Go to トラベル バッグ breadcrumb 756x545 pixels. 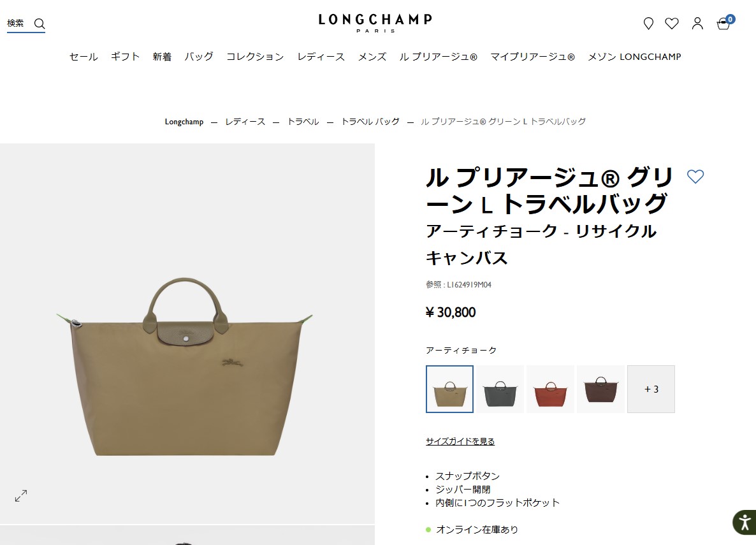(370, 122)
